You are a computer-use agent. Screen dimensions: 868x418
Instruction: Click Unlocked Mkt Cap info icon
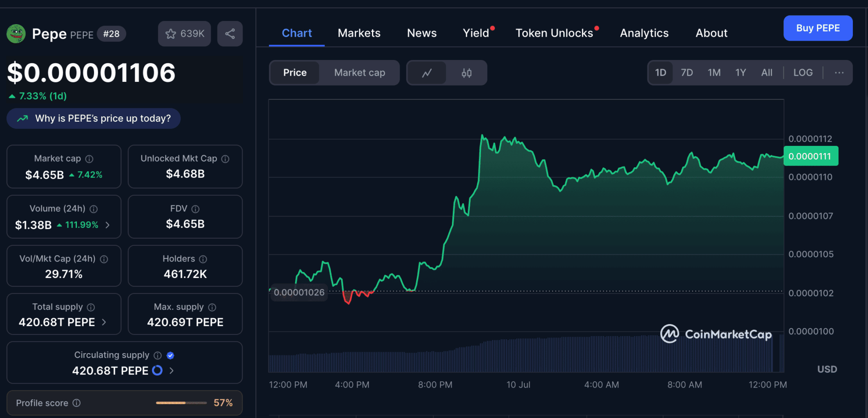tap(226, 159)
